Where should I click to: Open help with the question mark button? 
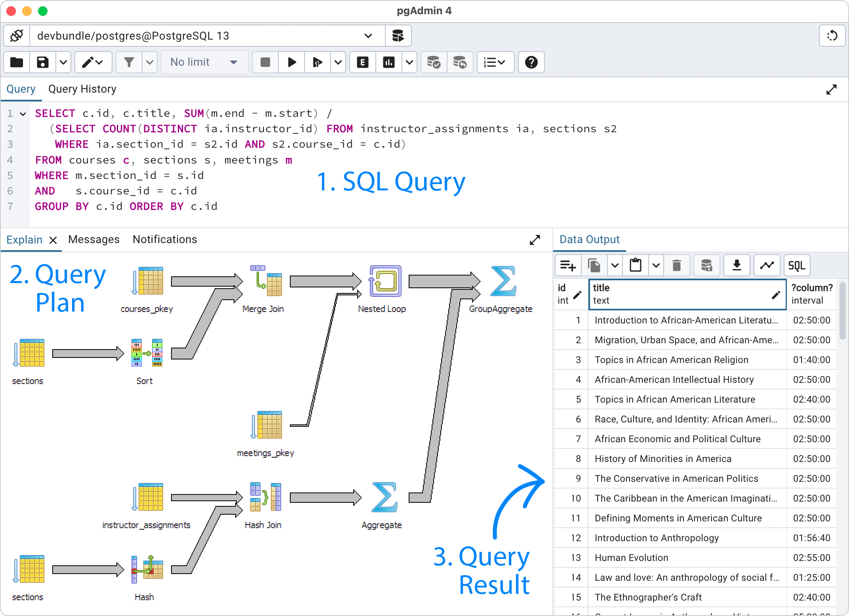(x=531, y=62)
